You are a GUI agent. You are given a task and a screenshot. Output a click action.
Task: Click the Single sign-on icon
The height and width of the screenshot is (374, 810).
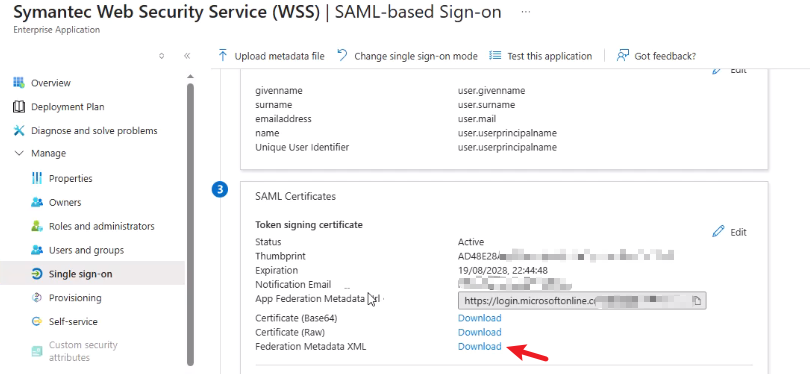(x=37, y=274)
